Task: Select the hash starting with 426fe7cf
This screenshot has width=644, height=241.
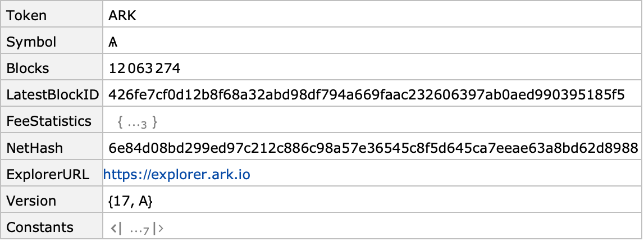Action: point(367,95)
